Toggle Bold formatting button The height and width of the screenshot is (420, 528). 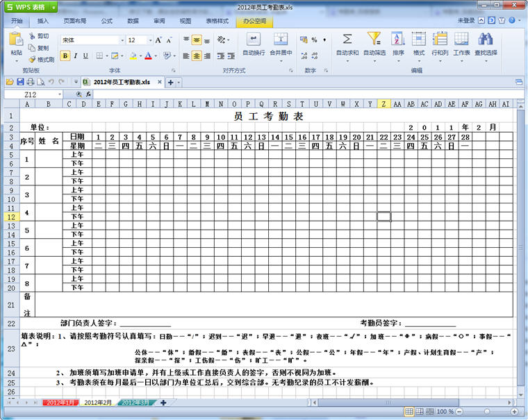65,56
